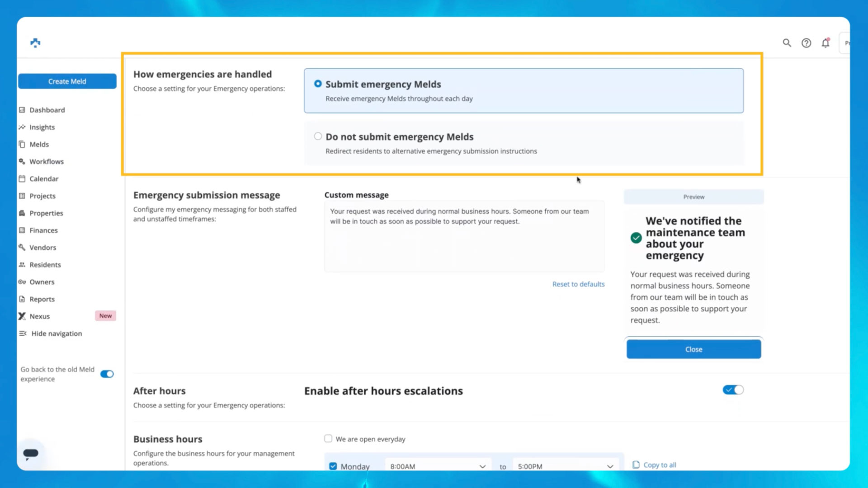868x488 pixels.
Task: Click the Hide navigation collapse icon
Action: click(x=23, y=333)
